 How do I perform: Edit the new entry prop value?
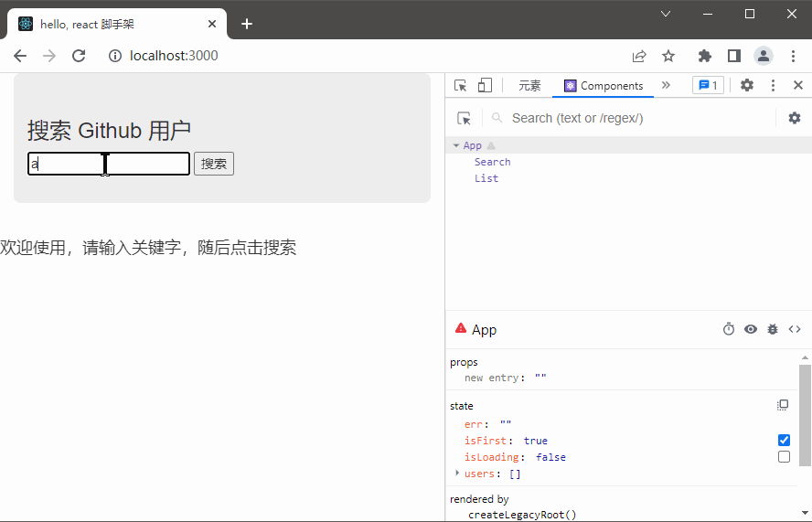(x=540, y=378)
